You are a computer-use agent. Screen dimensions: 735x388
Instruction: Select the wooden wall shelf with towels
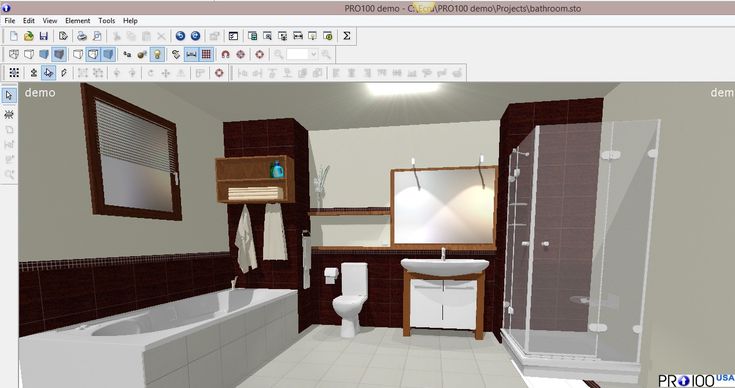pos(255,179)
